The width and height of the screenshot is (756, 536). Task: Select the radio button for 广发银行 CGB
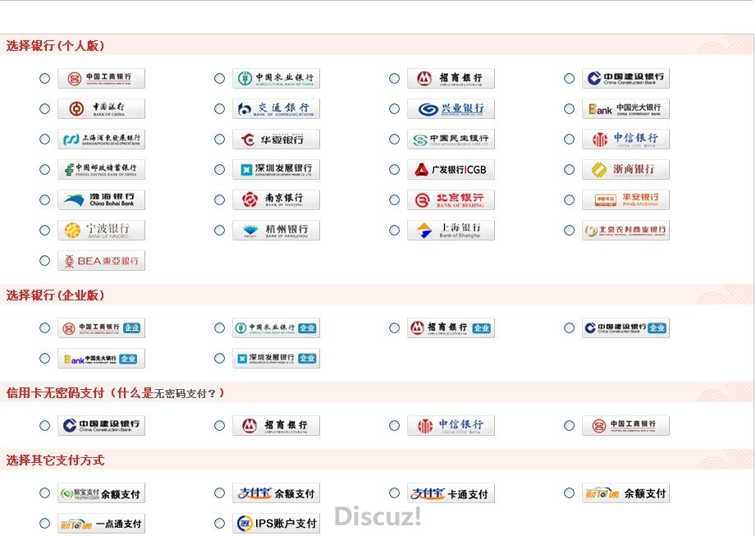(x=394, y=169)
